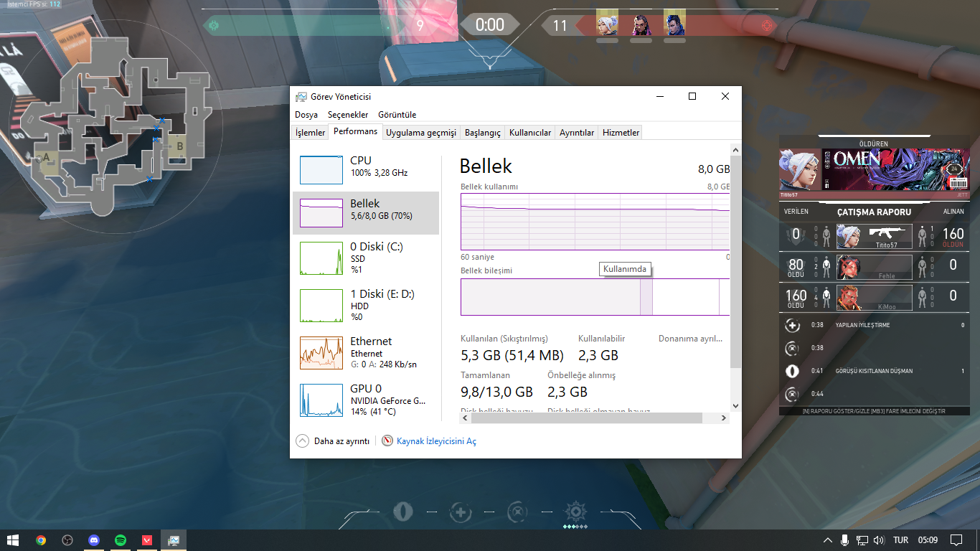Go to the Uygulama geçmişi tab

point(421,133)
